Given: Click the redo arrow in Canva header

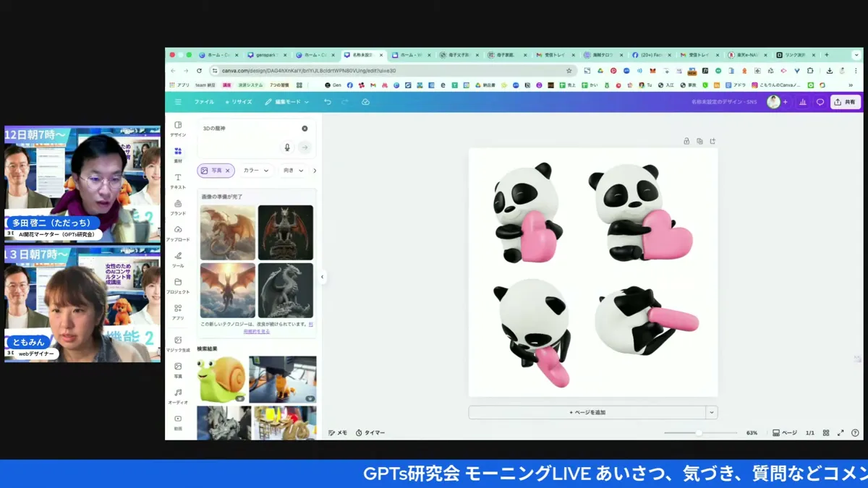Looking at the screenshot, I should [345, 102].
